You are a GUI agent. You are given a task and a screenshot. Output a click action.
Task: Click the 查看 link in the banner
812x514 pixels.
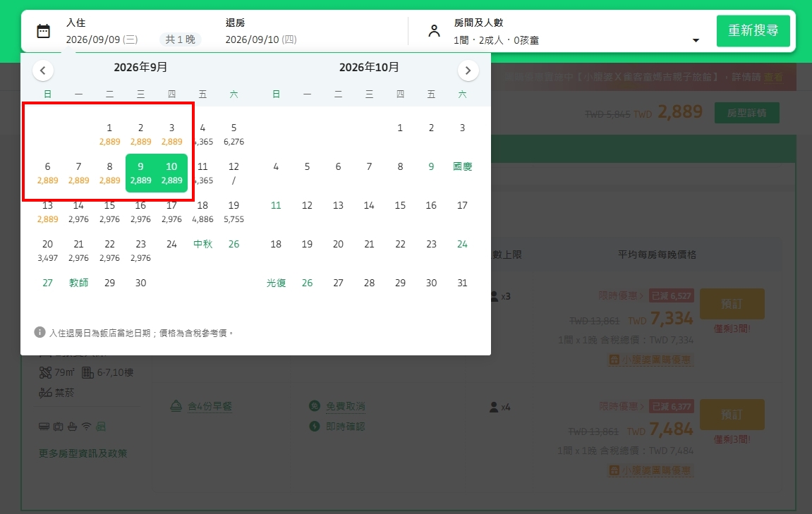click(x=773, y=77)
